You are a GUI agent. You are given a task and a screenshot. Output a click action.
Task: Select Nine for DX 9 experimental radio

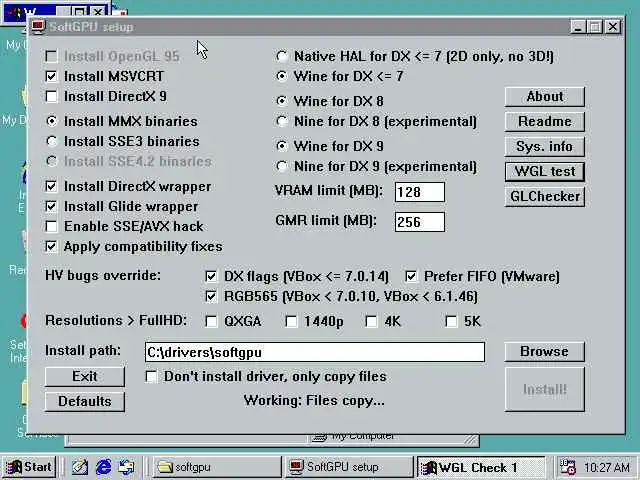click(282, 166)
